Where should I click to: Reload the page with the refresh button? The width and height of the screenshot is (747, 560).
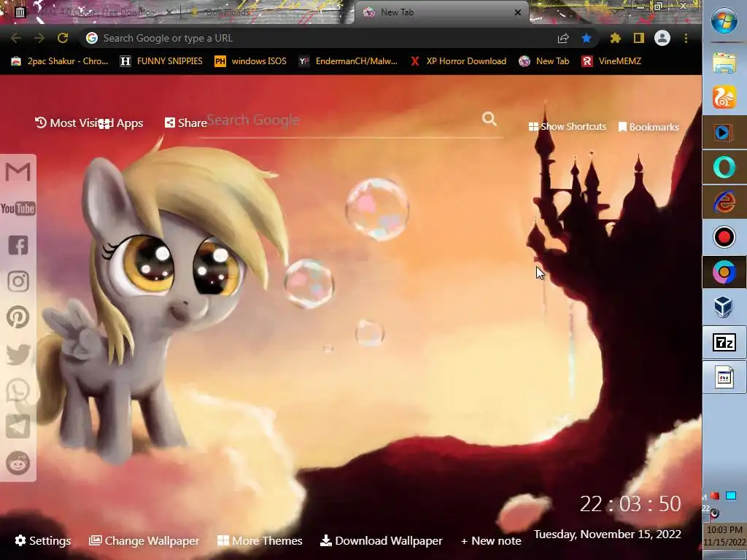click(63, 38)
